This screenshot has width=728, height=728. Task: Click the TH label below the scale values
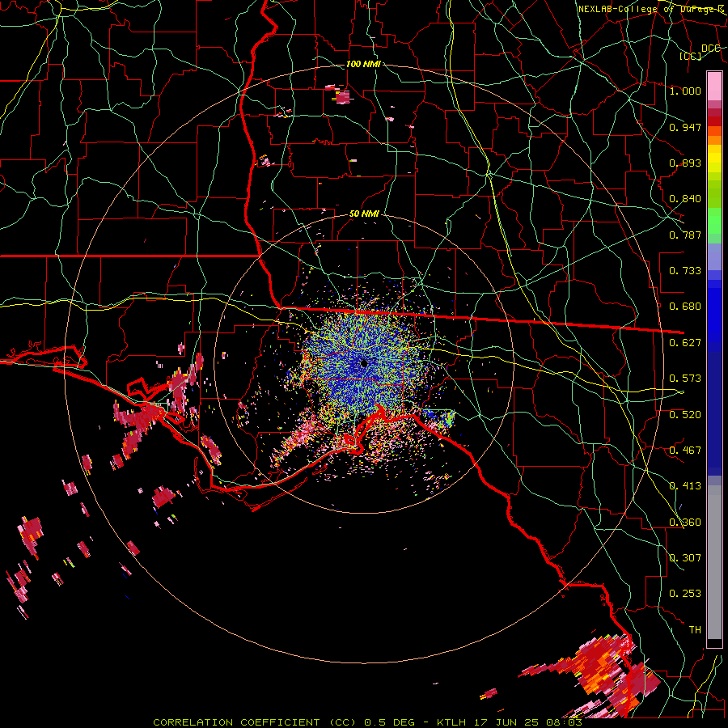695,630
